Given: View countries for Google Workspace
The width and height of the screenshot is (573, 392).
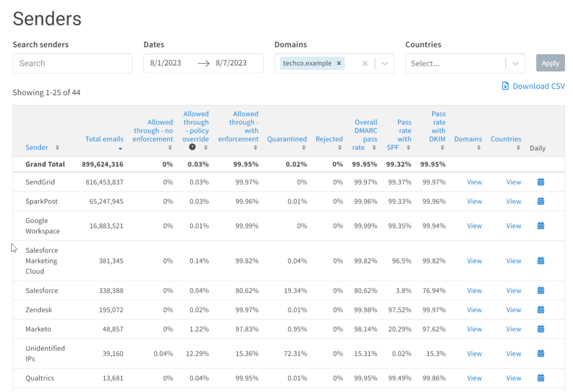Looking at the screenshot, I should [x=514, y=226].
